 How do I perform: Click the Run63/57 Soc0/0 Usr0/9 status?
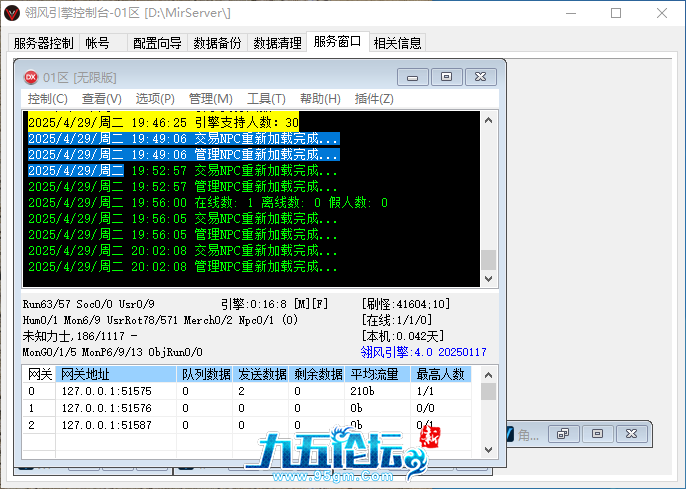click(x=88, y=304)
